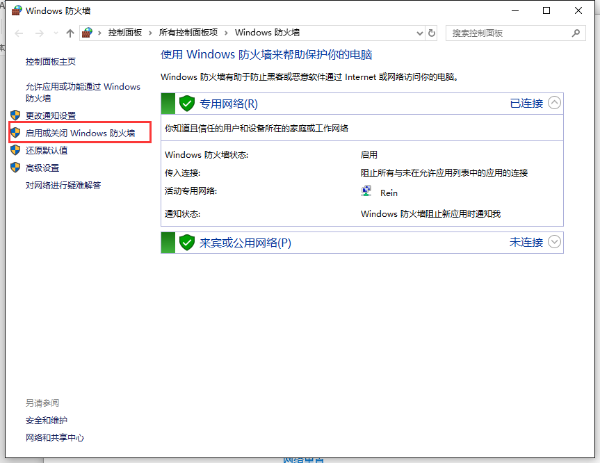600x463 pixels.
Task: Open 安全和维护 link
Action: (46, 421)
